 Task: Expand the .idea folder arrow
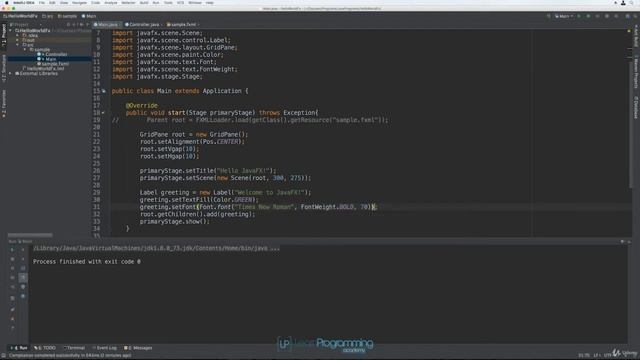18,36
